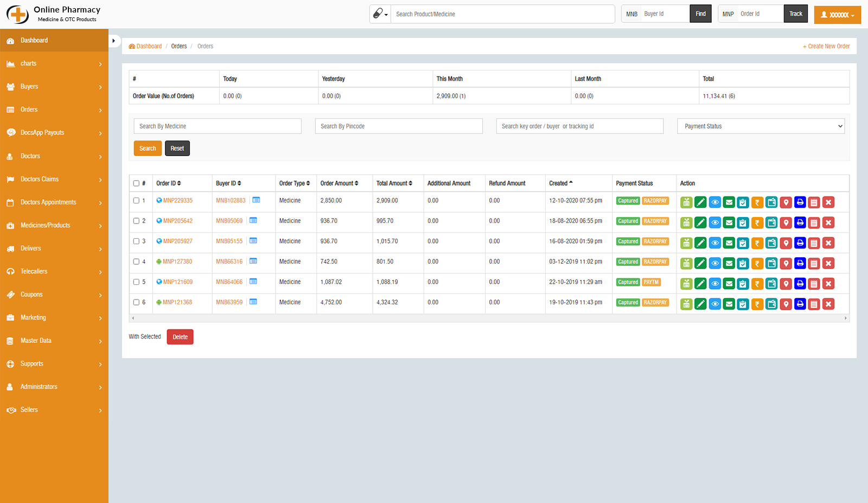The width and height of the screenshot is (868, 503).
Task: Open buyer link MNB95069
Action: [229, 221]
